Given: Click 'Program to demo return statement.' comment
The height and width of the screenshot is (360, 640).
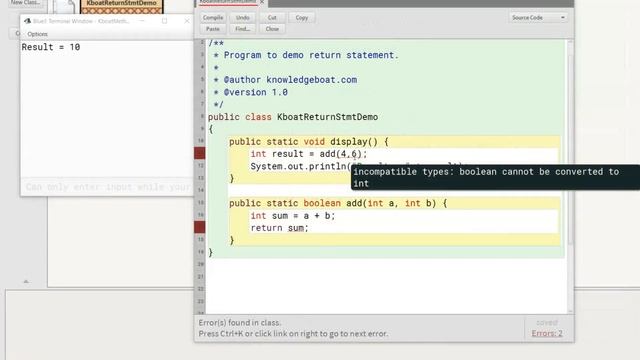Looking at the screenshot, I should [311, 55].
